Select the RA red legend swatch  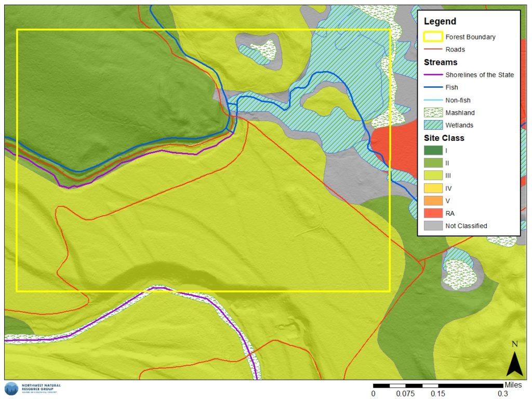pos(433,213)
